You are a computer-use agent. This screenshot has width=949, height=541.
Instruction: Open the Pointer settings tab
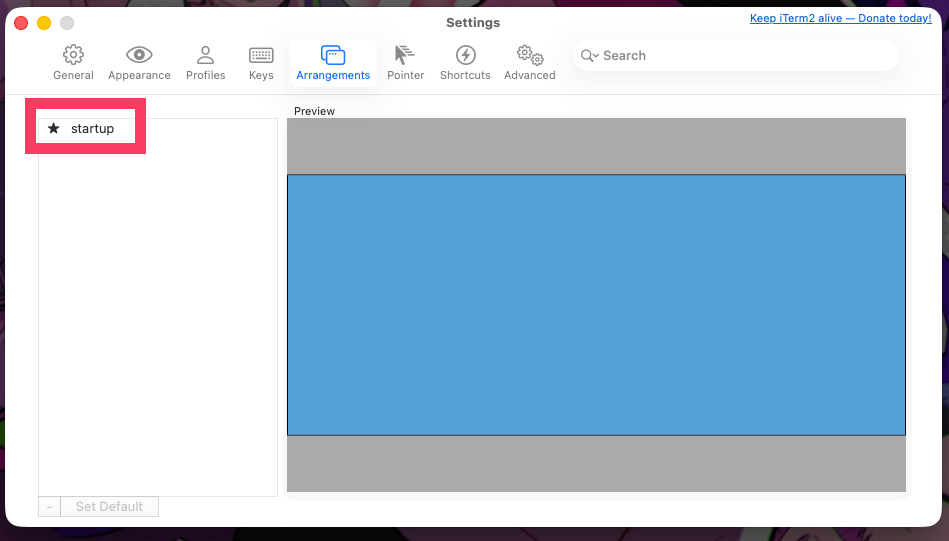click(406, 63)
